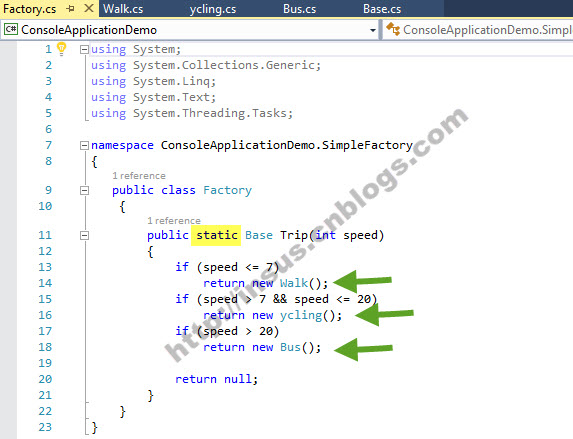This screenshot has height=439, width=573.
Task: Collapse the Factory class on line 9
Action: (x=84, y=190)
